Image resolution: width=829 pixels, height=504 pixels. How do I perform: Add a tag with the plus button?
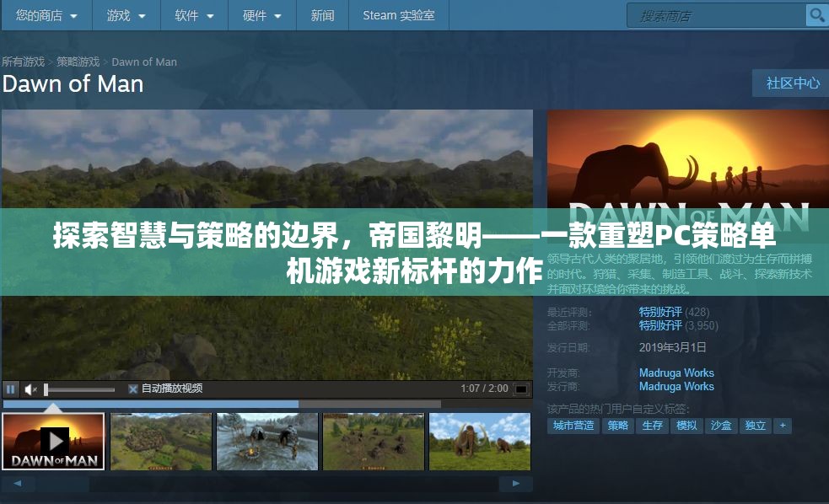783,426
